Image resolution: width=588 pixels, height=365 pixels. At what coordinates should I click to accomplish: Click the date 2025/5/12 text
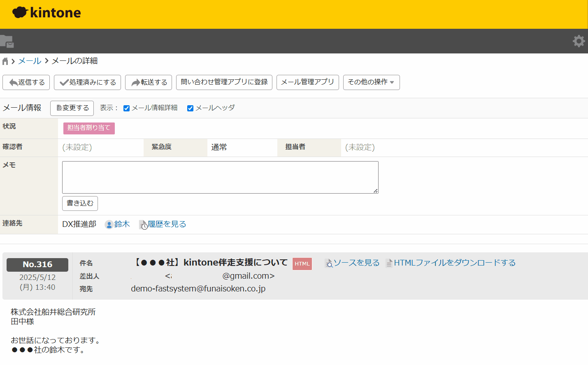(37, 277)
